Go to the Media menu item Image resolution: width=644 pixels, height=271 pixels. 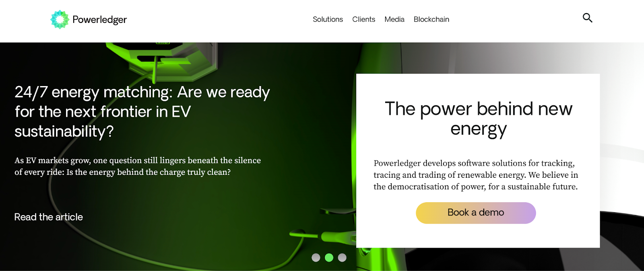pyautogui.click(x=394, y=19)
